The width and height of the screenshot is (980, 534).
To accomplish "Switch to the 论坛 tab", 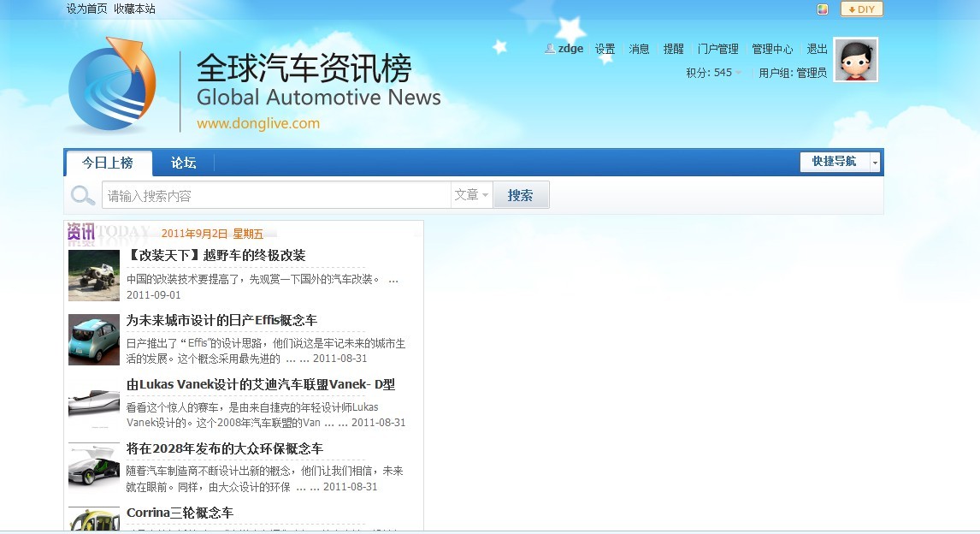I will pos(183,163).
